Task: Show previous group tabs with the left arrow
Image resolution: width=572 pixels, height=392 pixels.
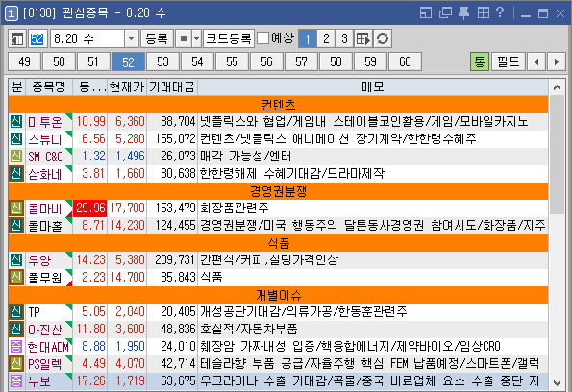Action: click(x=536, y=61)
